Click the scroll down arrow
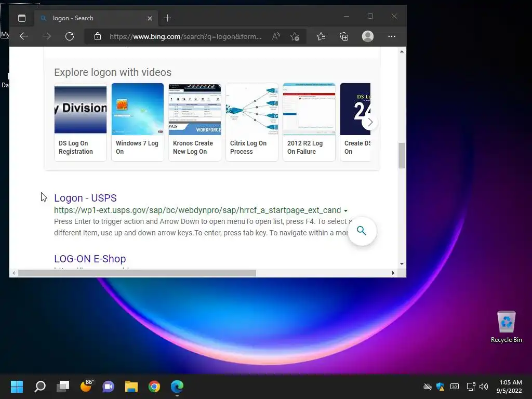The width and height of the screenshot is (532, 399). point(402,263)
